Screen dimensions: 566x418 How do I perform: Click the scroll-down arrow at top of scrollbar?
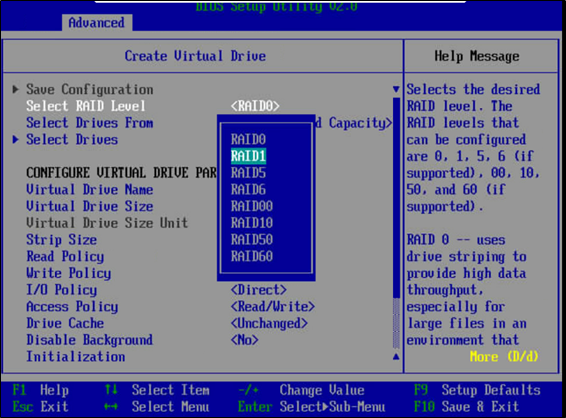point(396,89)
